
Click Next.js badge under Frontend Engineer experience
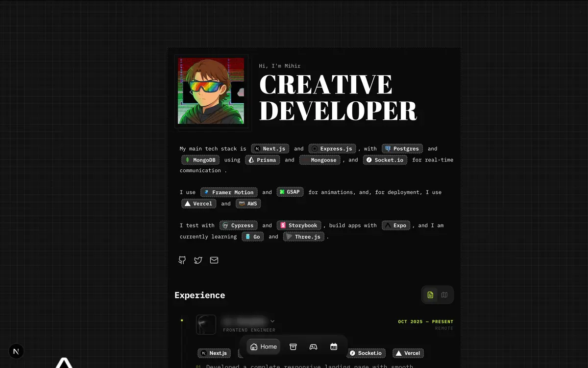[x=214, y=353]
